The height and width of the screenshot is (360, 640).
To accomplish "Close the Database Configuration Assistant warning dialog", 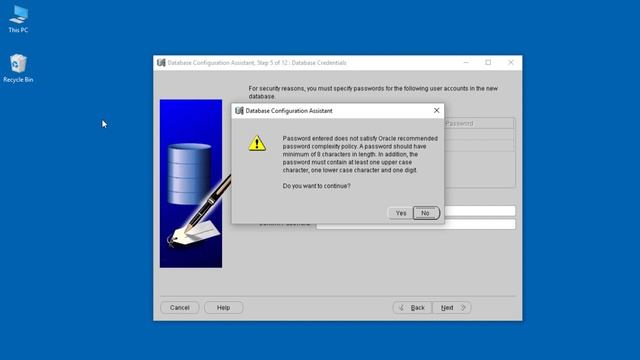I will (436, 111).
